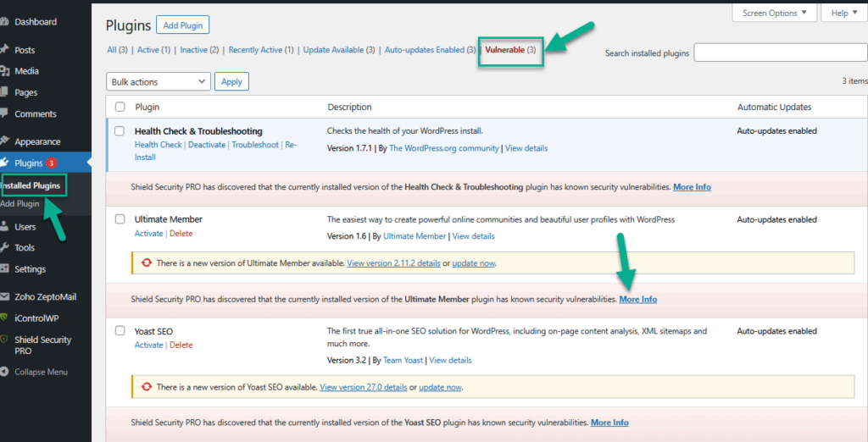Click the Users icon in sidebar
Viewport: 868px width, 442px height.
pos(4,226)
